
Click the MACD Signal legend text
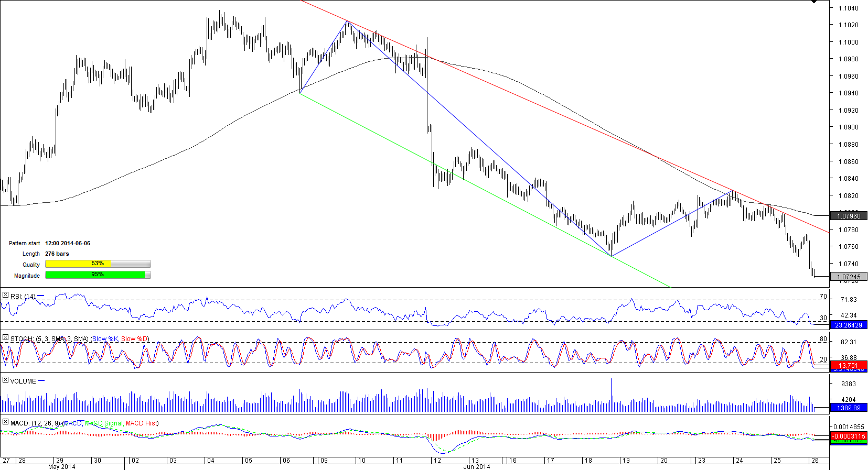coord(104,423)
